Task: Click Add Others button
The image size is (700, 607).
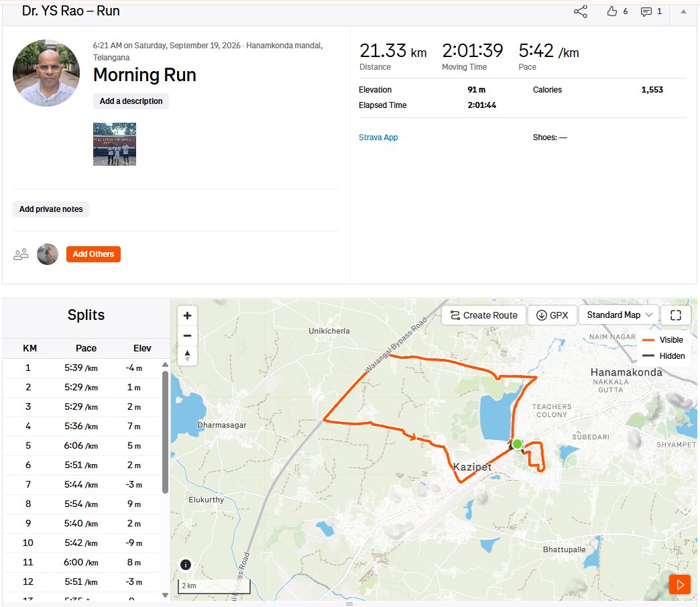Action: 93,254
